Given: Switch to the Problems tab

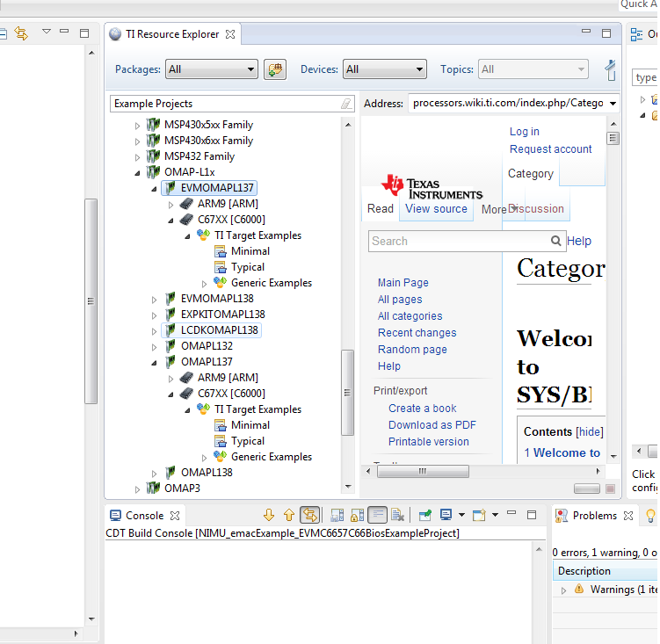Looking at the screenshot, I should click(x=594, y=516).
